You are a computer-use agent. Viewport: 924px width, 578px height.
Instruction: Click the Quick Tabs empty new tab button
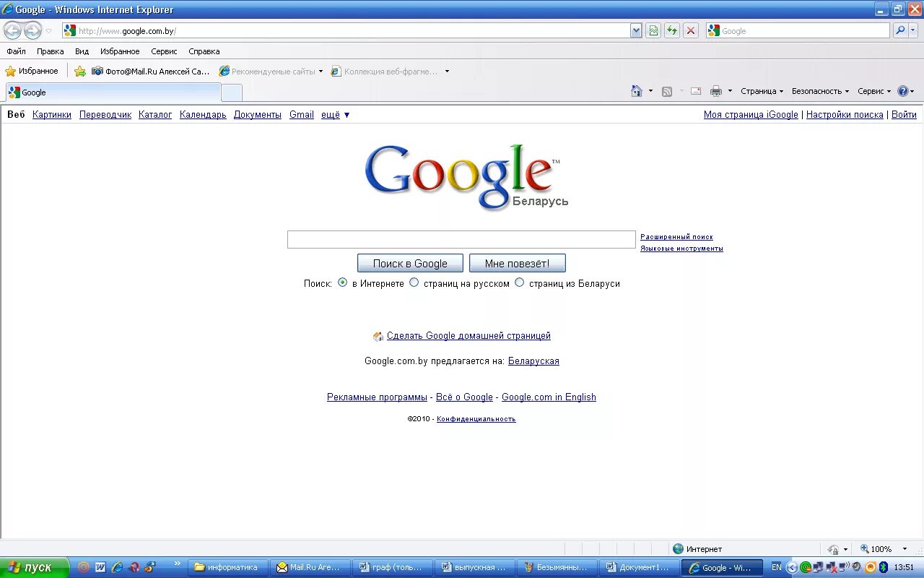tap(231, 92)
